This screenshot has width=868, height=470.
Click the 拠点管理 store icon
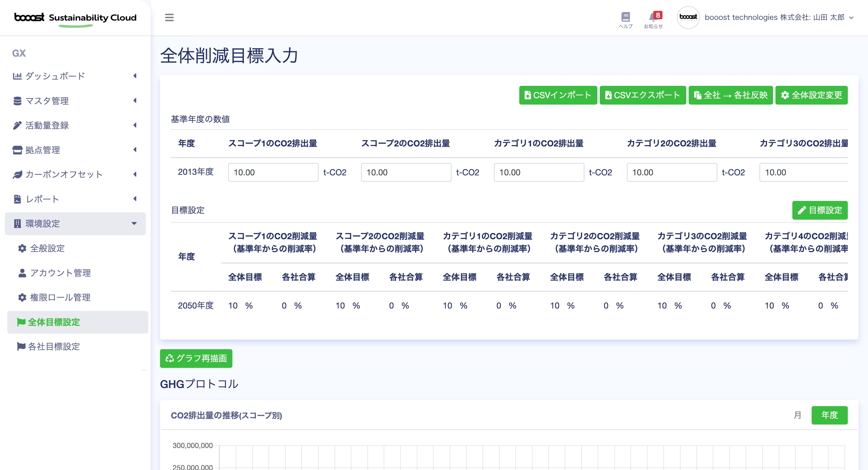[17, 150]
